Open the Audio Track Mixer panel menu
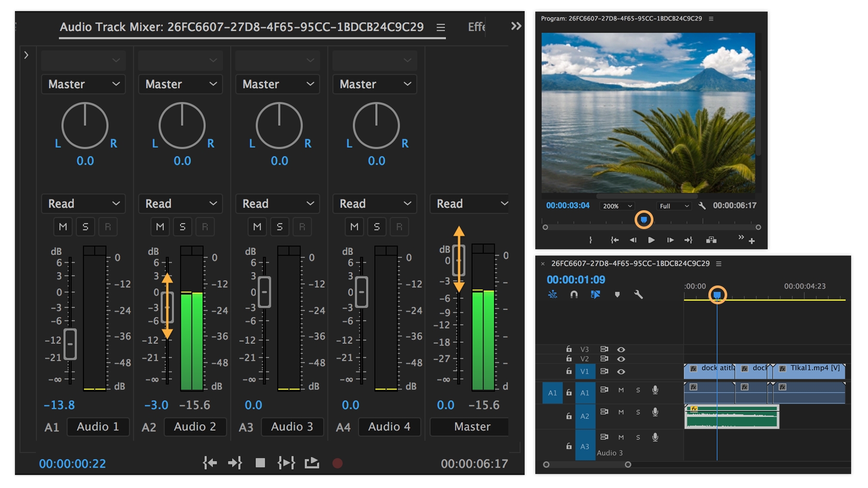 tap(440, 27)
